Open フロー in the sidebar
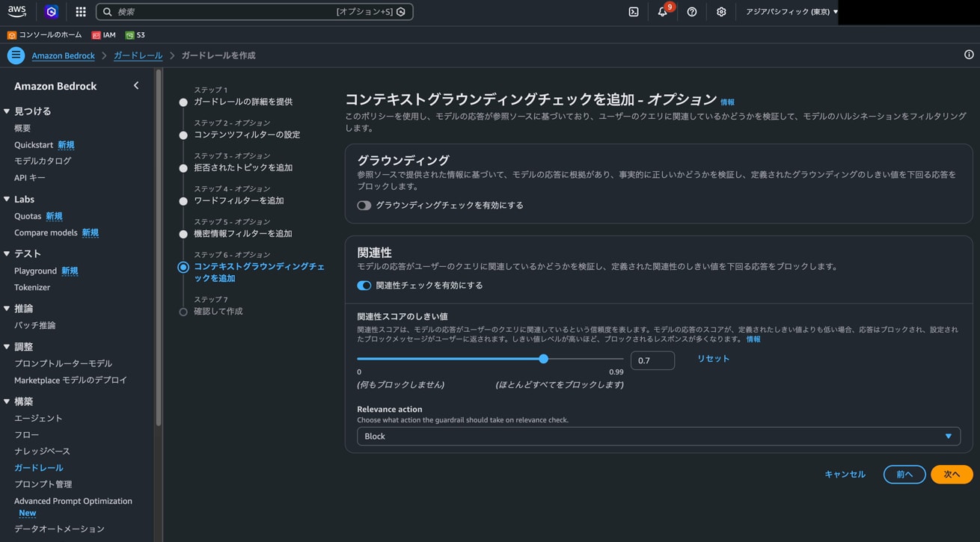This screenshot has height=542, width=980. click(26, 435)
